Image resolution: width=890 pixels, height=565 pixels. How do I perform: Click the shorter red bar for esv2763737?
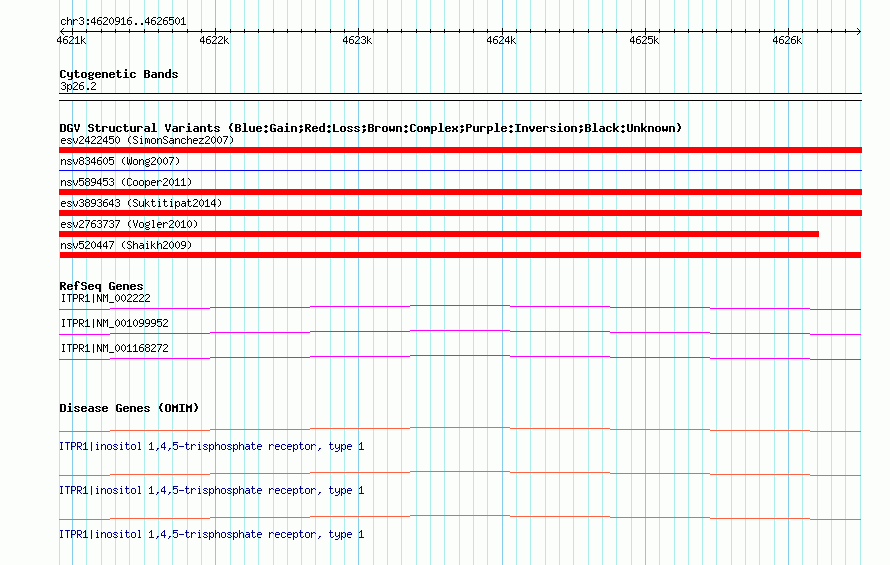tap(439, 234)
